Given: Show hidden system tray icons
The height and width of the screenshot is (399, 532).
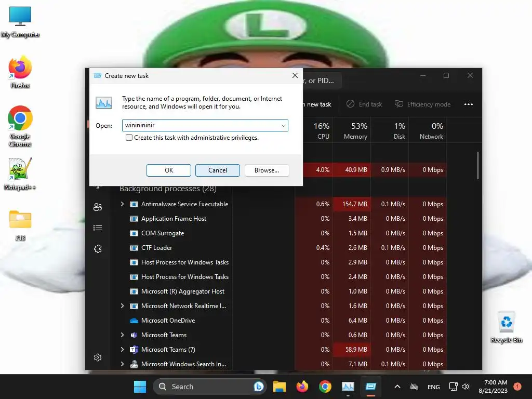Looking at the screenshot, I should pyautogui.click(x=397, y=387).
